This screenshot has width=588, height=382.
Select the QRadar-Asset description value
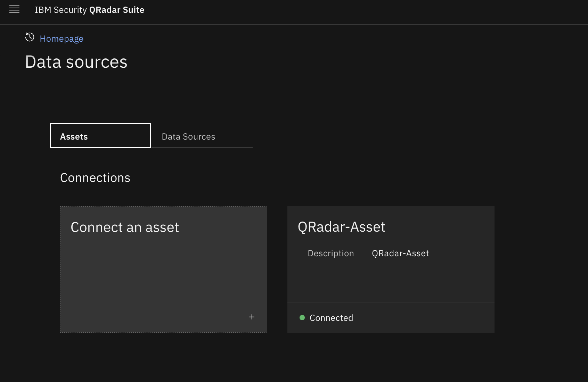(x=400, y=254)
